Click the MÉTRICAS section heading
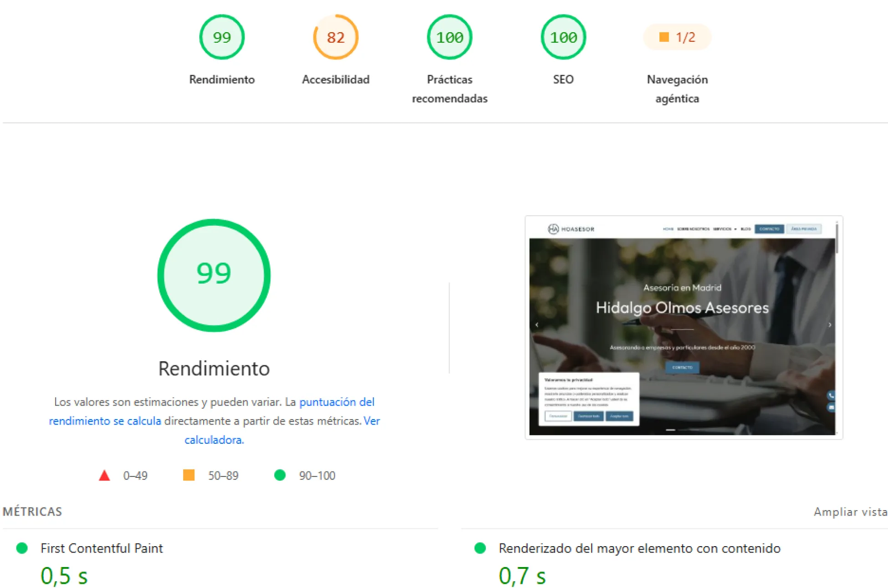The image size is (888, 588). pos(32,512)
